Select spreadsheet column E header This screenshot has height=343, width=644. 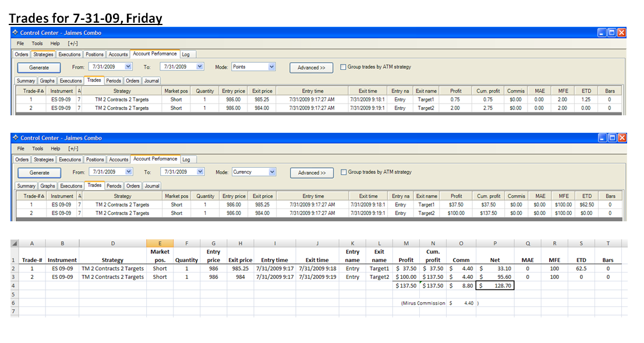160,243
